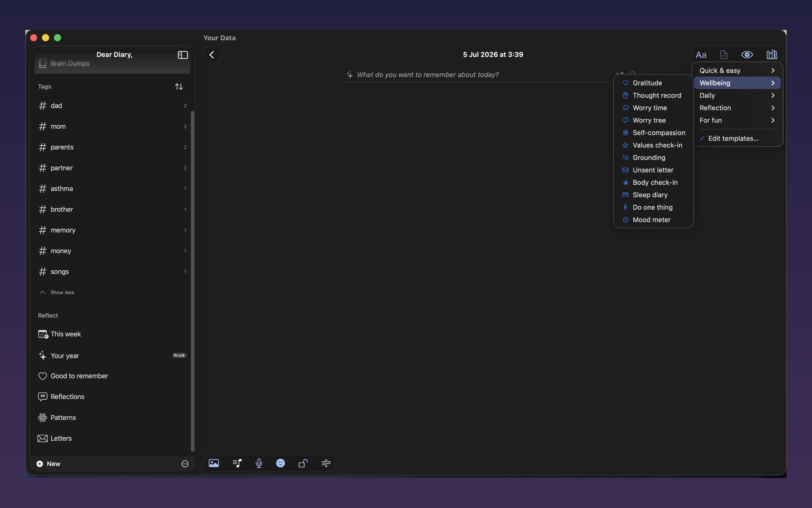This screenshot has width=812, height=508.
Task: Select the brother tag
Action: pyautogui.click(x=112, y=210)
